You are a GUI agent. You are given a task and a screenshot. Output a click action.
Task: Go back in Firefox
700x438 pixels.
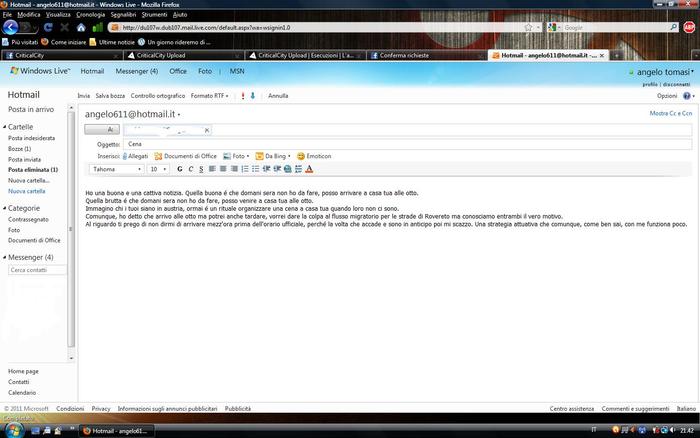(10, 28)
